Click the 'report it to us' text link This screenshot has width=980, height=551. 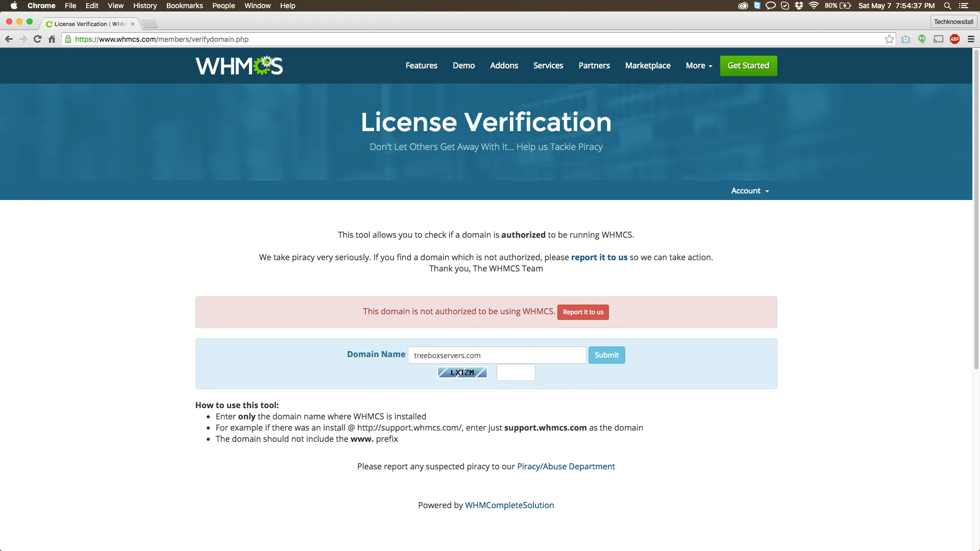[599, 258]
